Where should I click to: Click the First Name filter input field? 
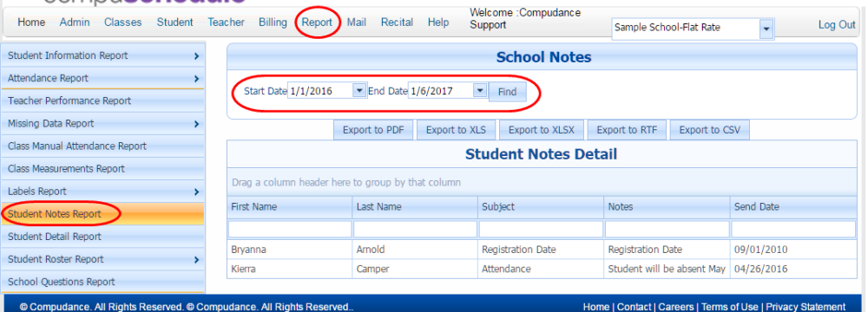290,229
